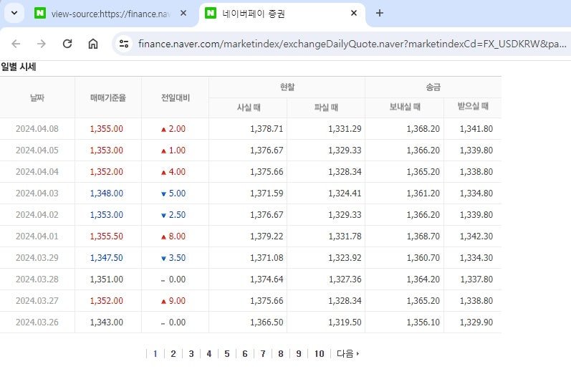The width and height of the screenshot is (571, 392).
Task: Click the 2024.04.08 date cell
Action: (37, 129)
